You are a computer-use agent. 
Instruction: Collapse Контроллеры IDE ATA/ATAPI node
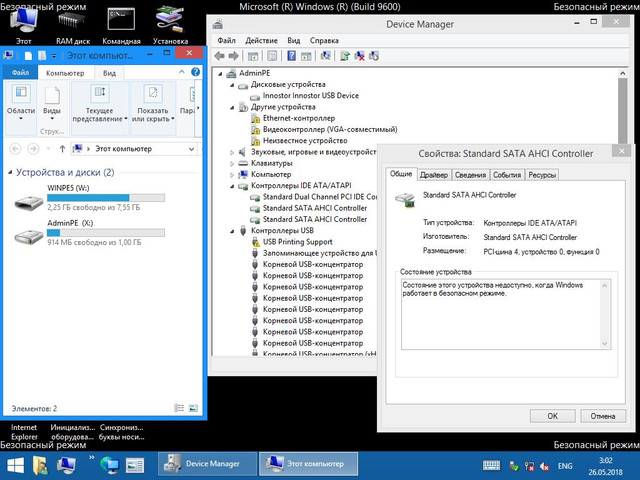[232, 186]
